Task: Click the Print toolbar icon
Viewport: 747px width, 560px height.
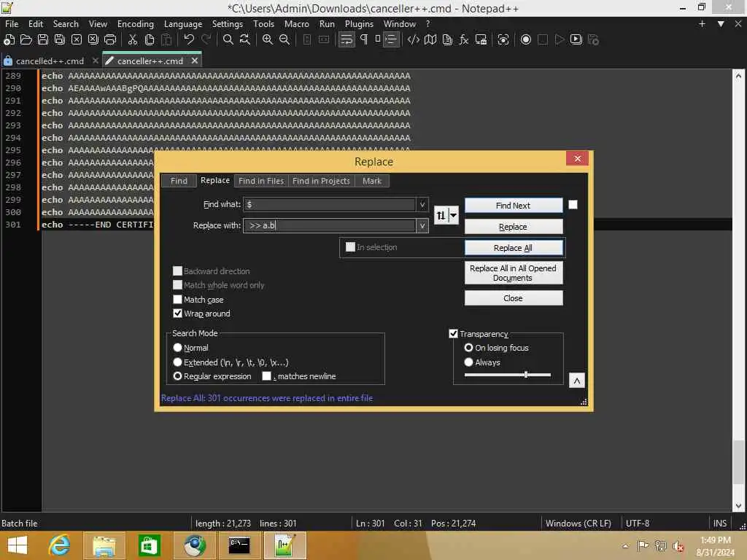Action: pyautogui.click(x=110, y=39)
